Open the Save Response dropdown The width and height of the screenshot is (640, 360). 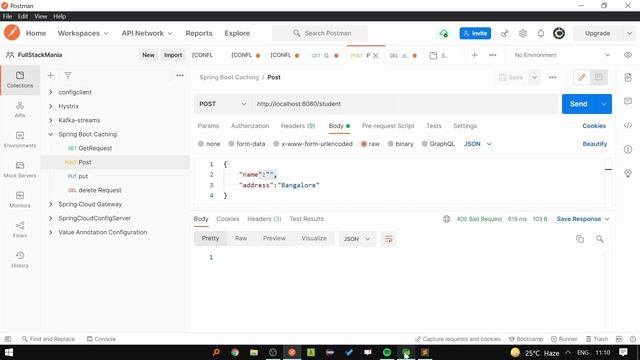[x=582, y=219]
